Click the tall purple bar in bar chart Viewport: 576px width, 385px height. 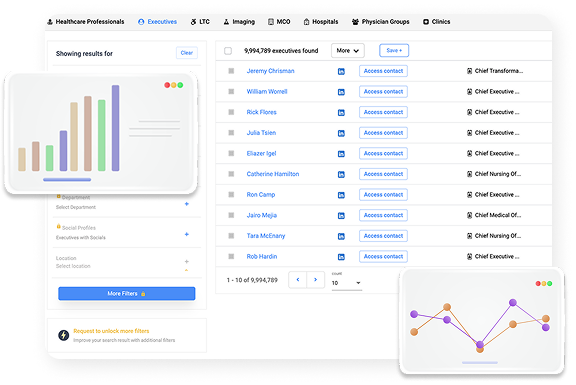coord(115,128)
